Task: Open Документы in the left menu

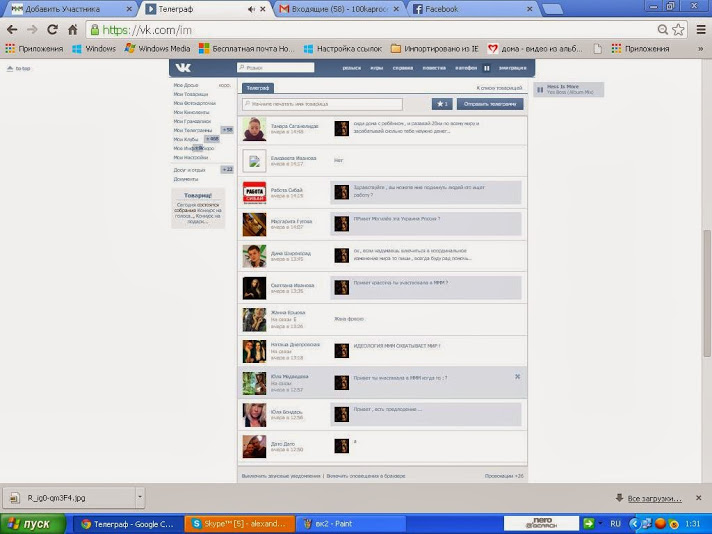Action: [x=186, y=179]
